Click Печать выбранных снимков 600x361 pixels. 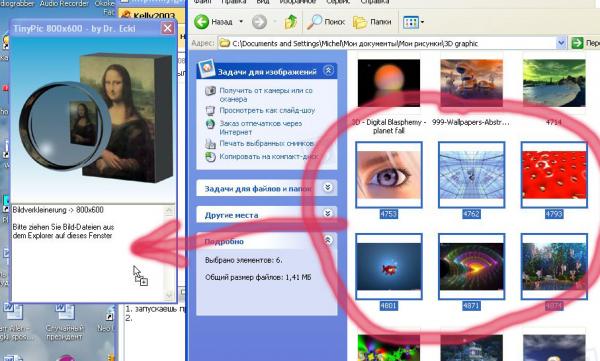[x=266, y=143]
